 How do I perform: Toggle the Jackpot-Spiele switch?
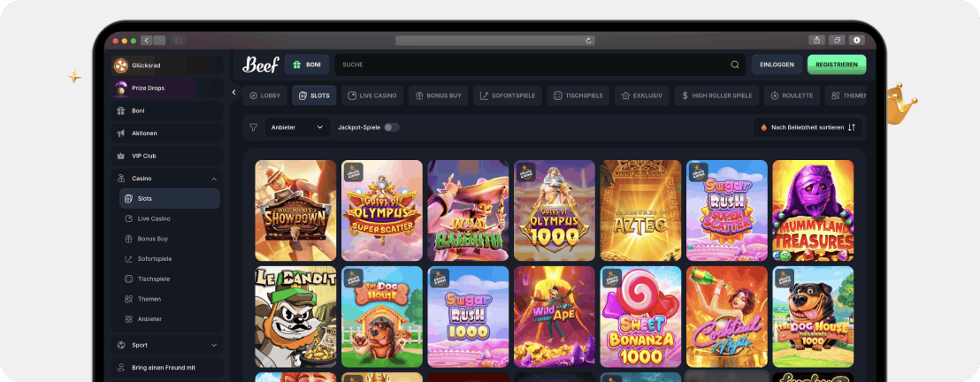(x=391, y=127)
